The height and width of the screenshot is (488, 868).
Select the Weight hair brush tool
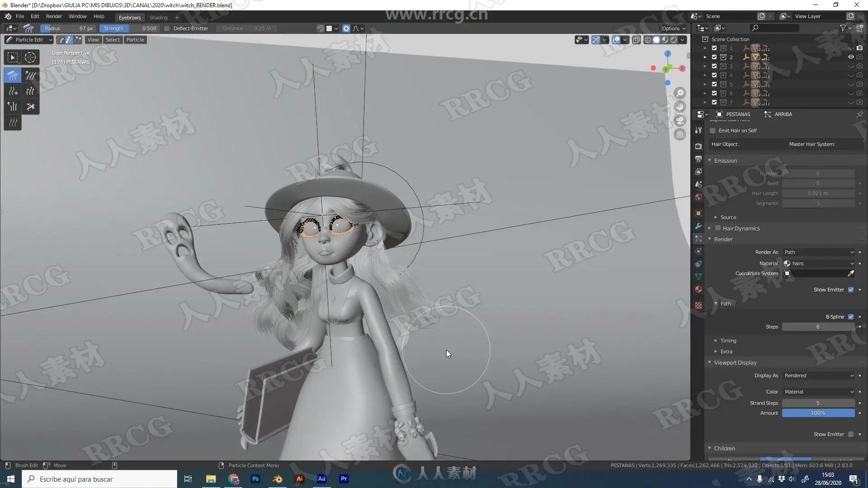point(13,122)
